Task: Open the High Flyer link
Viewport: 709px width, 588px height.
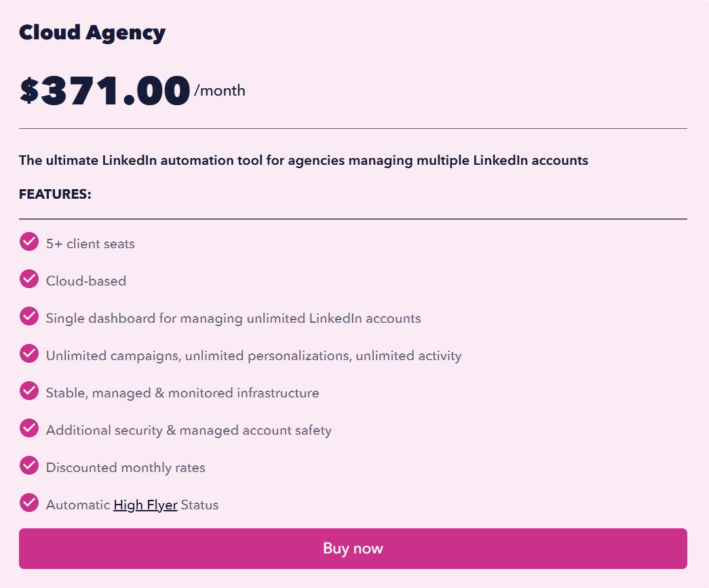Action: click(145, 505)
